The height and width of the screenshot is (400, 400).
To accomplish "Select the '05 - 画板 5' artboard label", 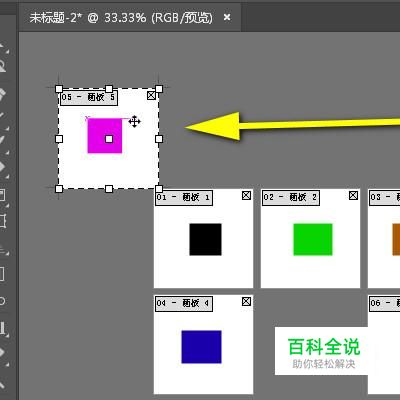I will point(89,98).
